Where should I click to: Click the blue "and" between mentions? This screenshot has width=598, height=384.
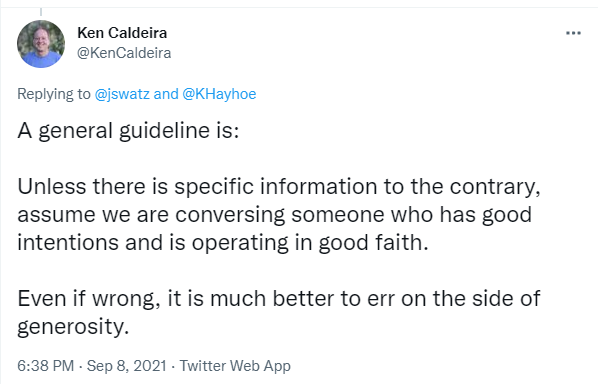166,94
